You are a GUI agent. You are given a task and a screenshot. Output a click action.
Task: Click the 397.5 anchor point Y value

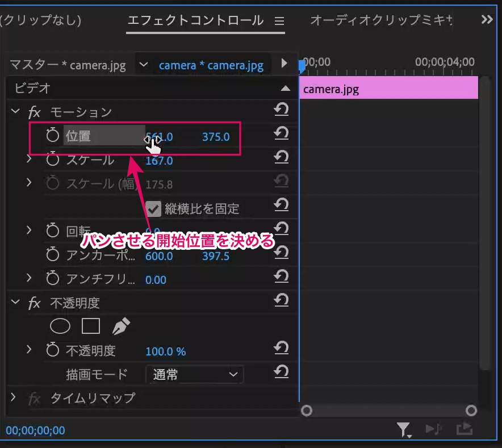pyautogui.click(x=216, y=256)
